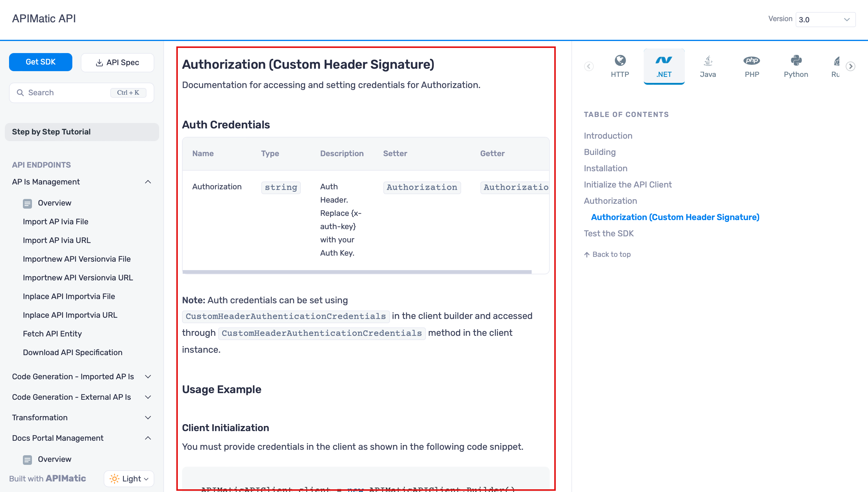Click the sun theme icon
Screen dimensions: 868x492
(x=115, y=479)
